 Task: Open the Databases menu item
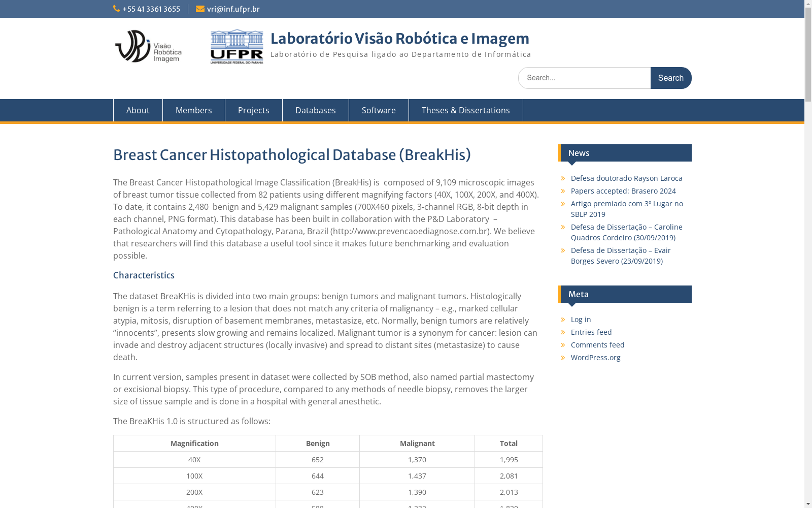tap(316, 110)
